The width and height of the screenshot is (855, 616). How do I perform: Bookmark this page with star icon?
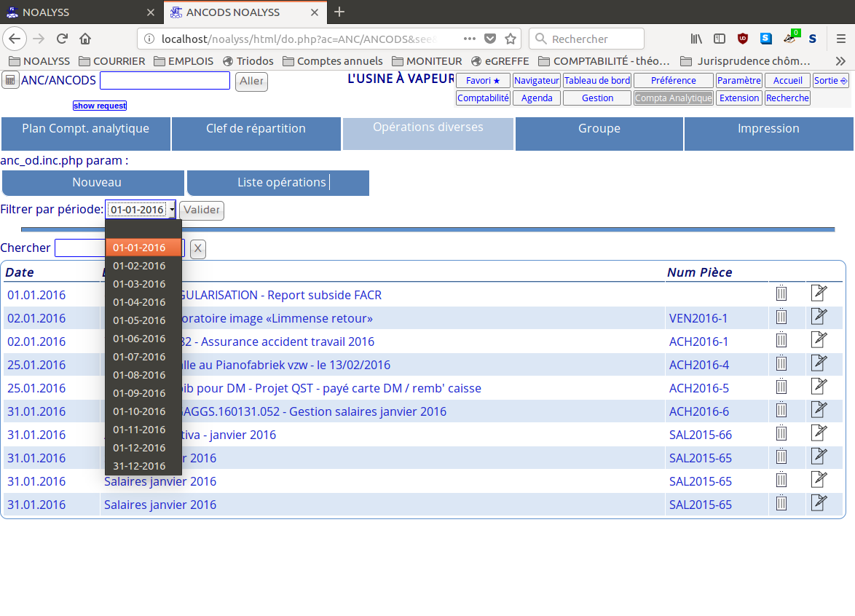(x=511, y=39)
